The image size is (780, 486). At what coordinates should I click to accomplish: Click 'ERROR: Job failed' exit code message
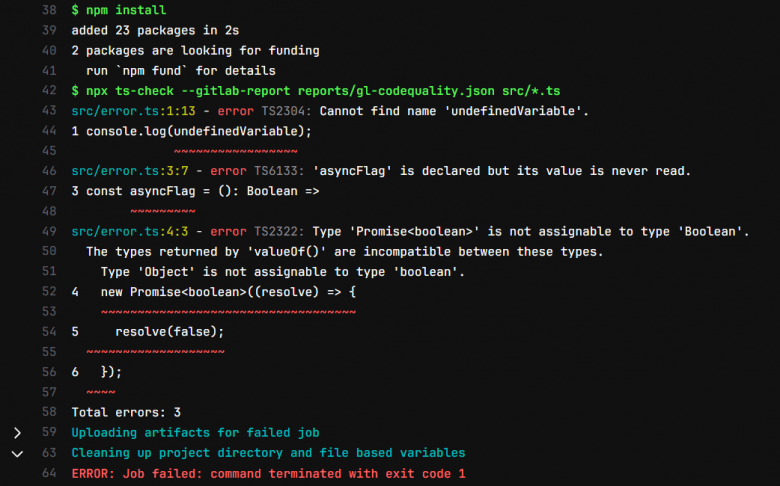click(268, 474)
